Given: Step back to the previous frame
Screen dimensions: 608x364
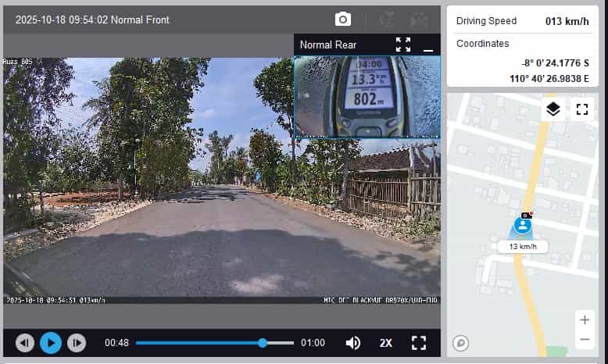Looking at the screenshot, I should click(25, 342).
